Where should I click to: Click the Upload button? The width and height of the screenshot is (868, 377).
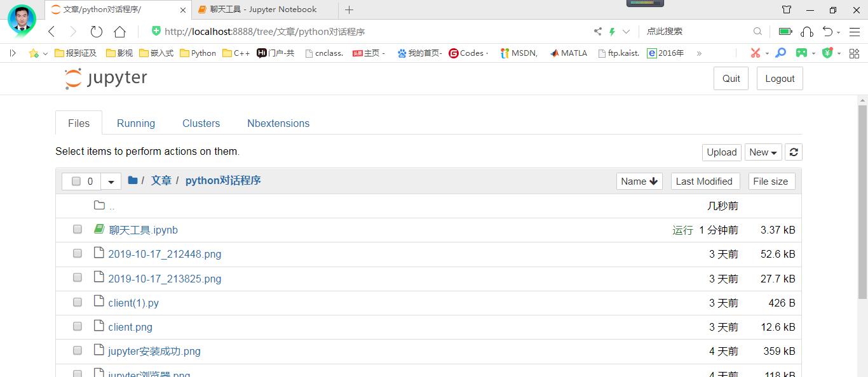722,152
